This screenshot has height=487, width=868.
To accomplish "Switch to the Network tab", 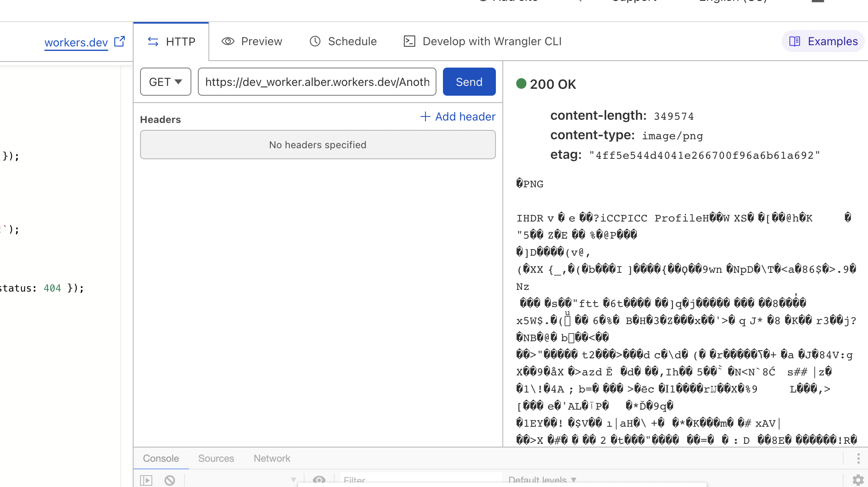I will [272, 458].
